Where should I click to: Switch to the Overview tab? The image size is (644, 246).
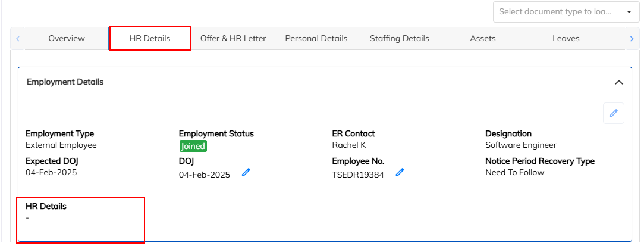click(x=67, y=39)
